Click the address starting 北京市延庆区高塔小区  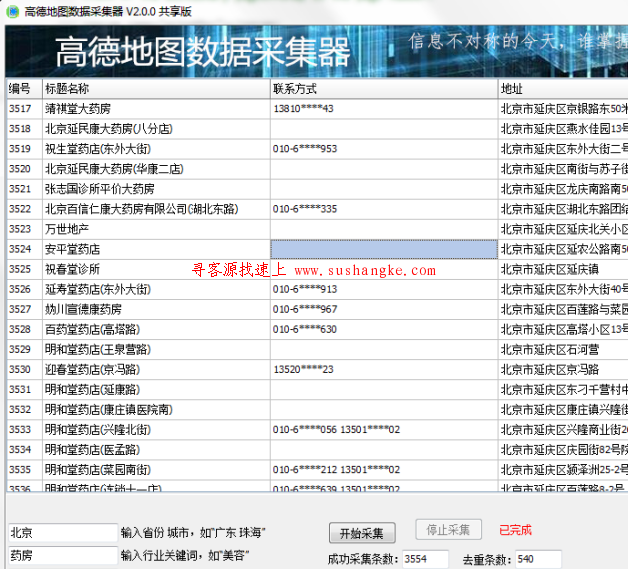[x=564, y=330]
